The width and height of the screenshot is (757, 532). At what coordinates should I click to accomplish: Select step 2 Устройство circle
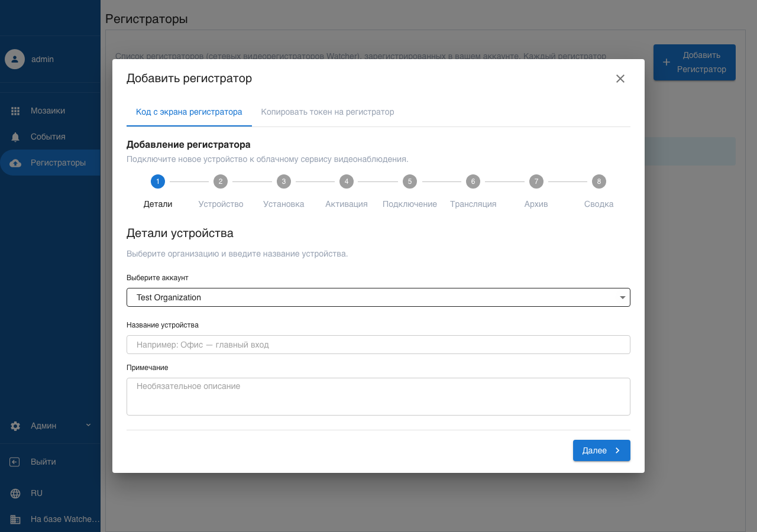221,181
